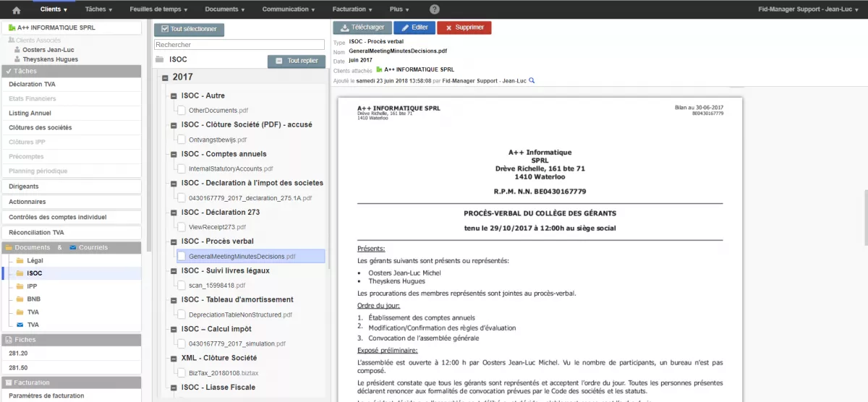Click the home icon in top bar

[x=17, y=9]
